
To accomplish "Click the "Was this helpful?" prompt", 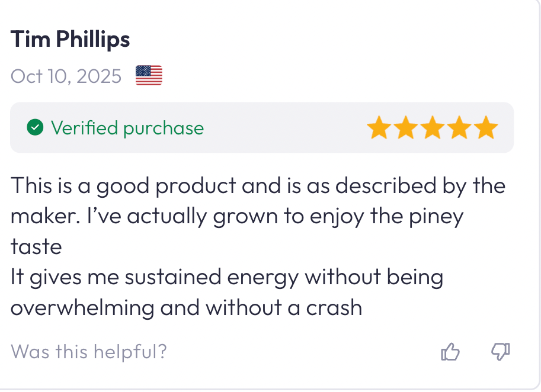I will pyautogui.click(x=89, y=352).
